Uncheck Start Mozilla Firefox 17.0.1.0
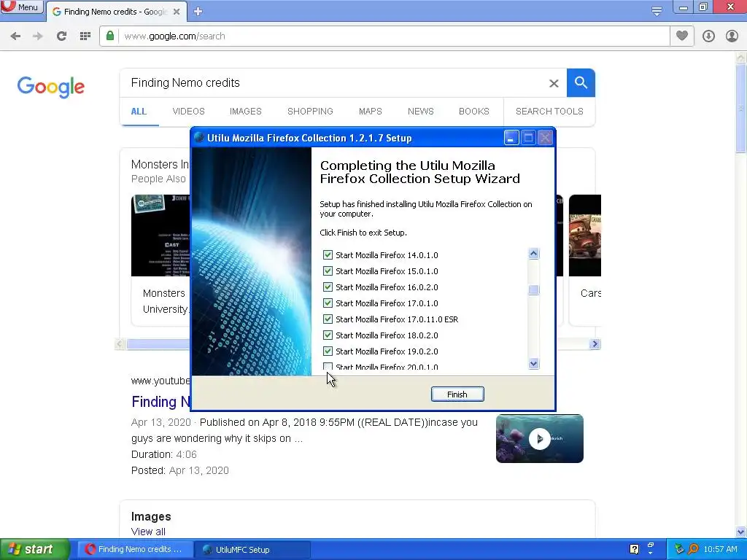 coord(328,303)
